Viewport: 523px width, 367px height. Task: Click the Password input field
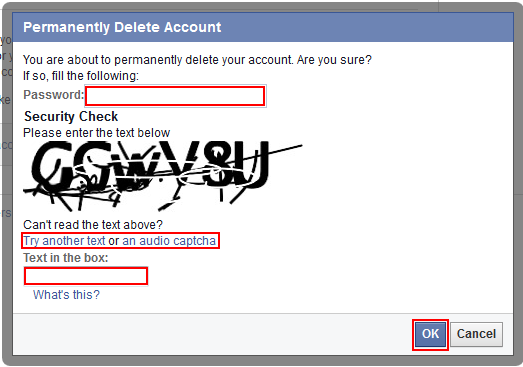pos(175,96)
